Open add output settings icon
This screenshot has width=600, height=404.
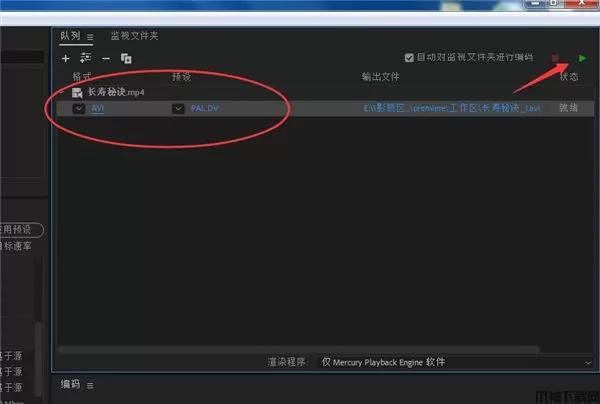[x=86, y=58]
